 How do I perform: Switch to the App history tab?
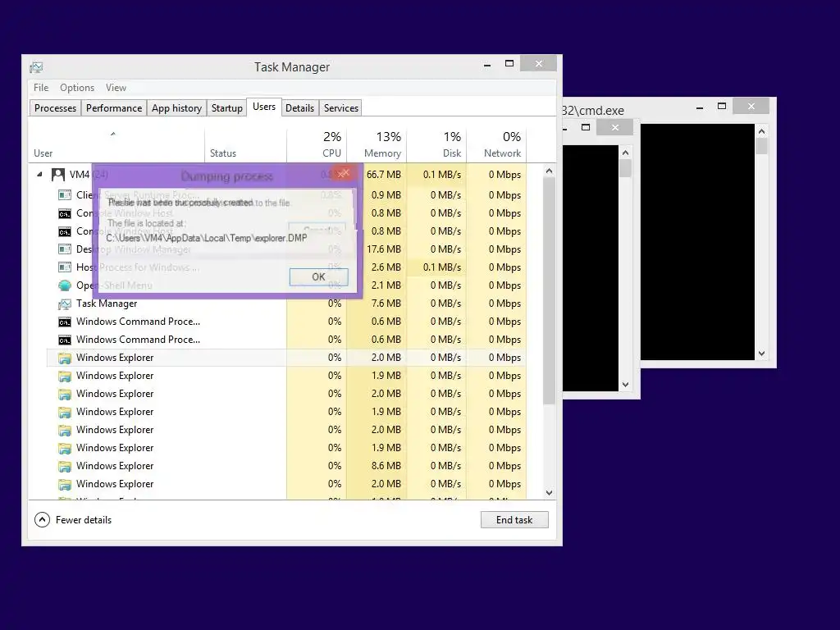(x=176, y=108)
